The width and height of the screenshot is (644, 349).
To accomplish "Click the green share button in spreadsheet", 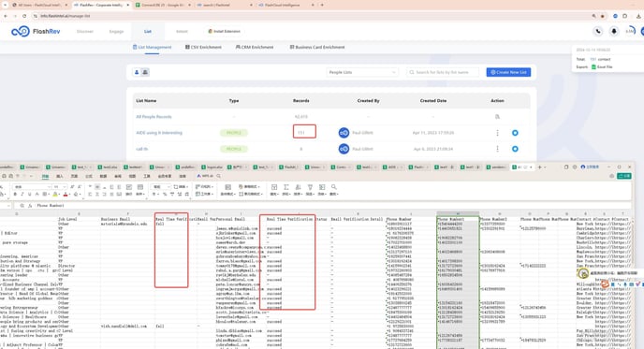I will (624, 176).
